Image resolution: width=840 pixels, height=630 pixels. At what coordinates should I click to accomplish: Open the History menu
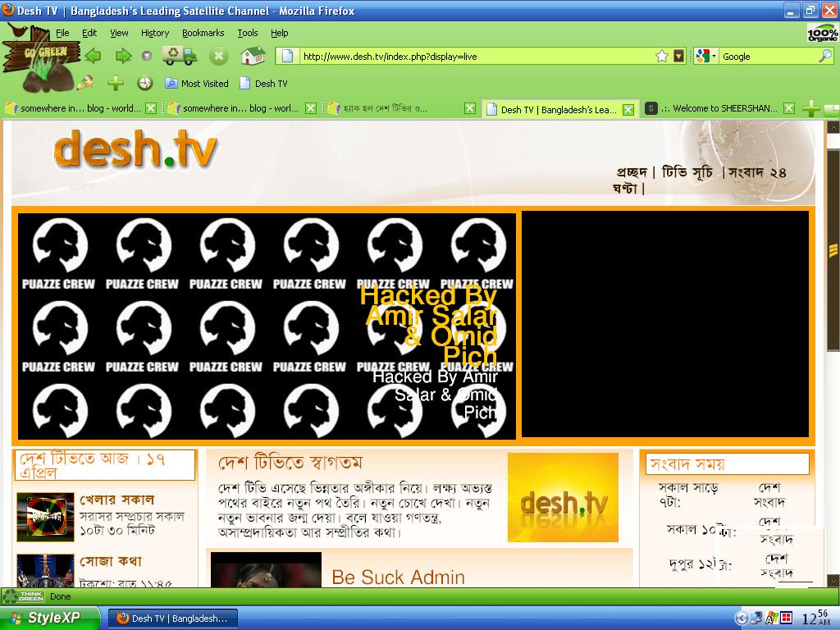(x=155, y=33)
